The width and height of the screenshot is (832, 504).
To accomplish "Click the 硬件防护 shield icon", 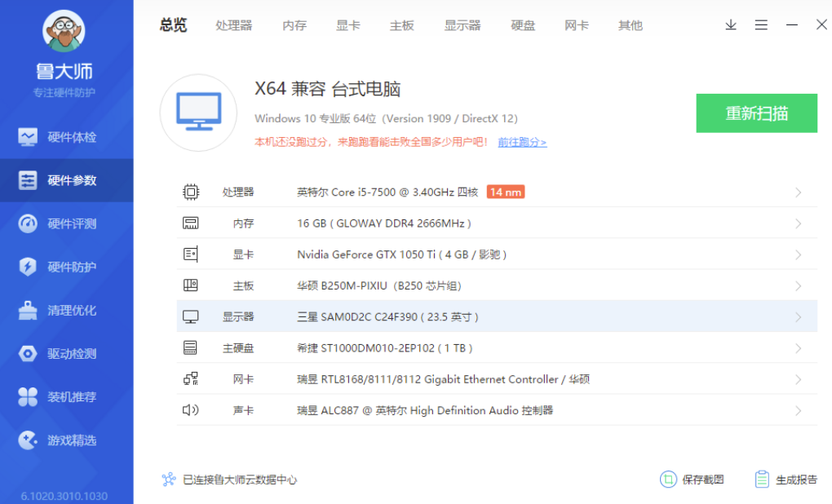I will pyautogui.click(x=28, y=267).
